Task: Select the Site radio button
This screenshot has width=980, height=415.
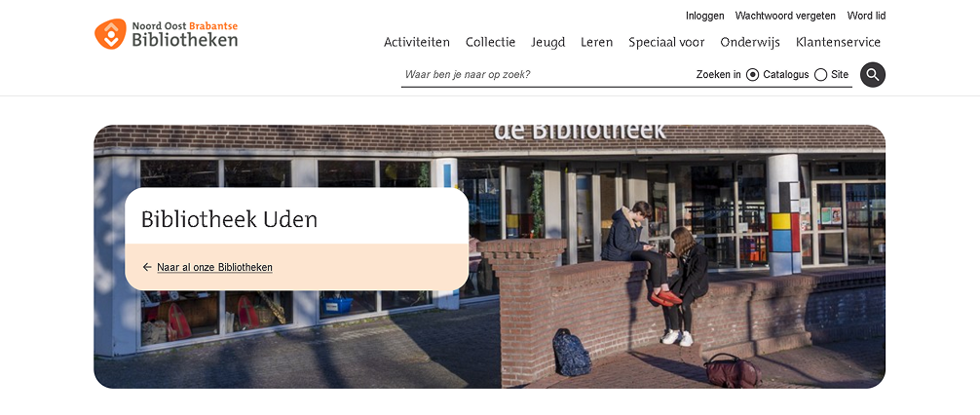Action: [820, 75]
